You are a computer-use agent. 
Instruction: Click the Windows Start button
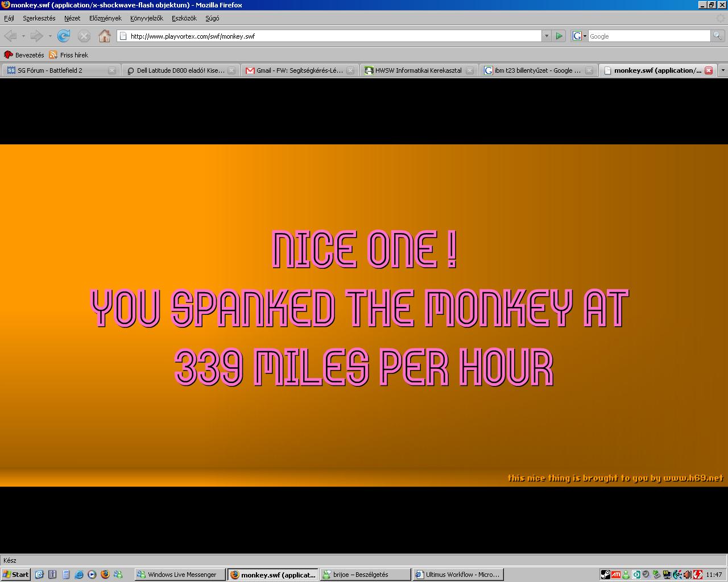point(15,575)
